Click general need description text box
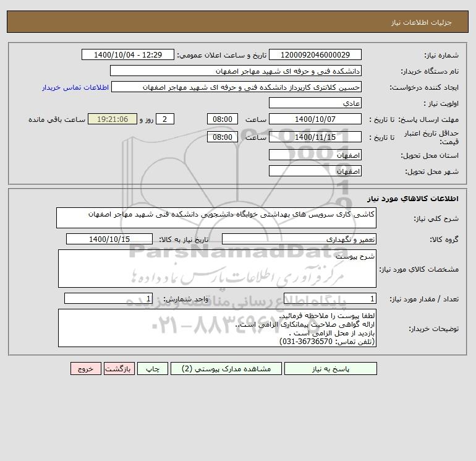Image resolution: width=476 pixels, height=461 pixels. [x=216, y=218]
